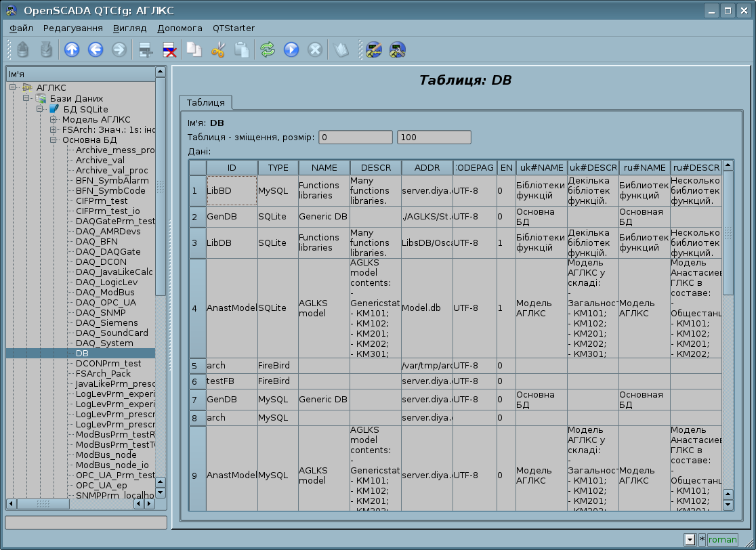
Task: Click the Delete item icon with red cross
Action: pyautogui.click(x=169, y=49)
